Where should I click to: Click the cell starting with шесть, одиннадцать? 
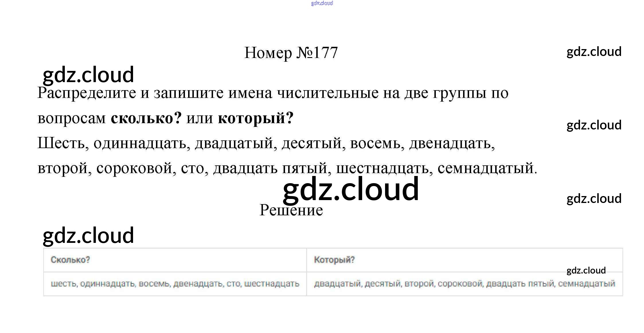pyautogui.click(x=175, y=284)
